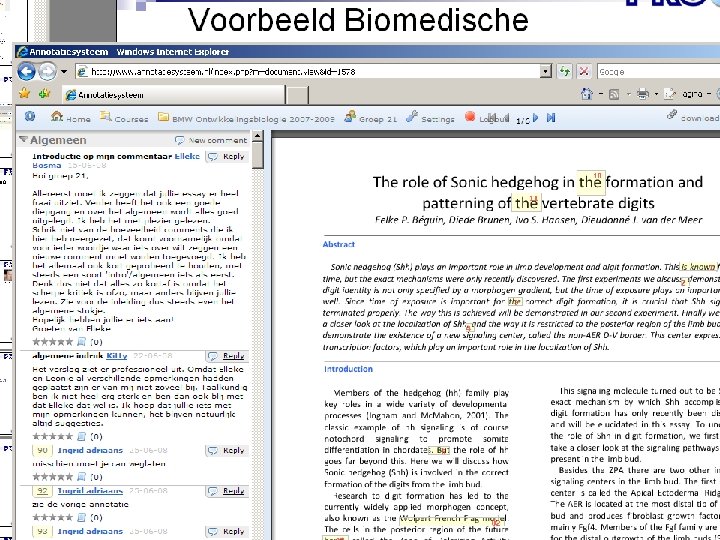
Task: Open Favorites Center star icon
Action: click(24, 94)
